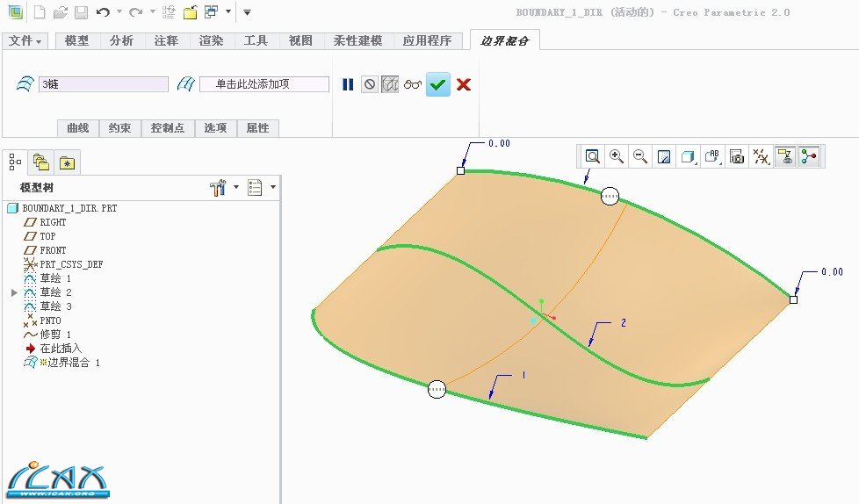
Task: Click the Undo arrow icon
Action: tap(103, 12)
